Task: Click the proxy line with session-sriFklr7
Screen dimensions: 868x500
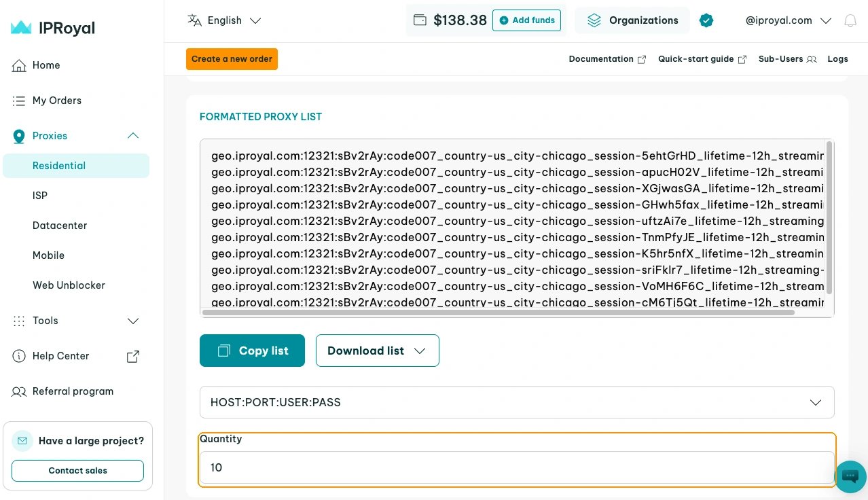Action: pos(518,270)
